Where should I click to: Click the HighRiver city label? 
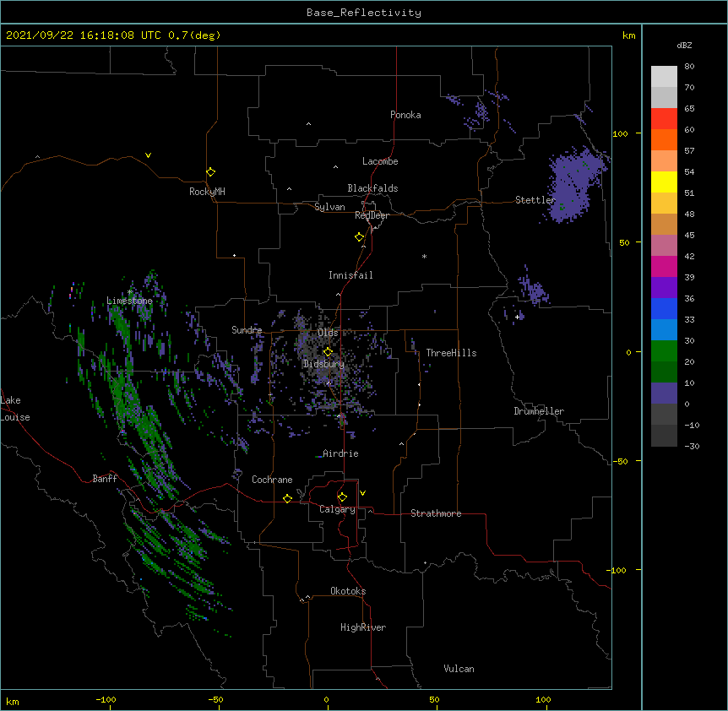pos(363,627)
